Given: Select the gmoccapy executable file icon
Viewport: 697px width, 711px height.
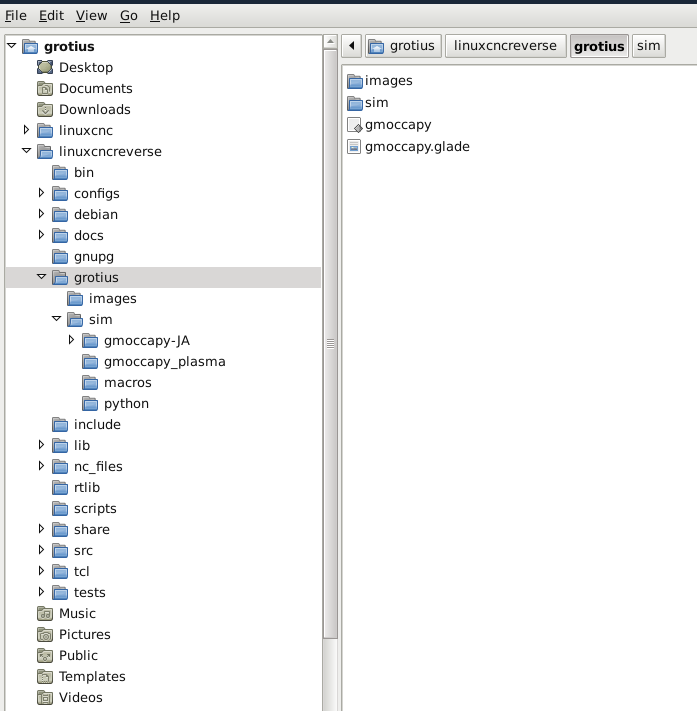Looking at the screenshot, I should pos(353,125).
